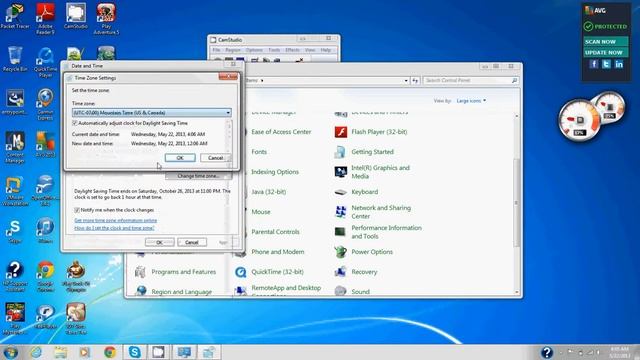Open Skype desktop shortcut
The image size is (640, 360).
point(15,231)
